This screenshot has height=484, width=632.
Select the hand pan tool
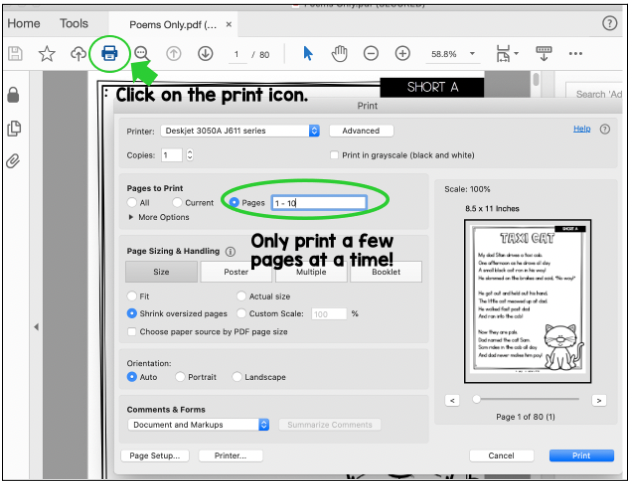pos(339,54)
